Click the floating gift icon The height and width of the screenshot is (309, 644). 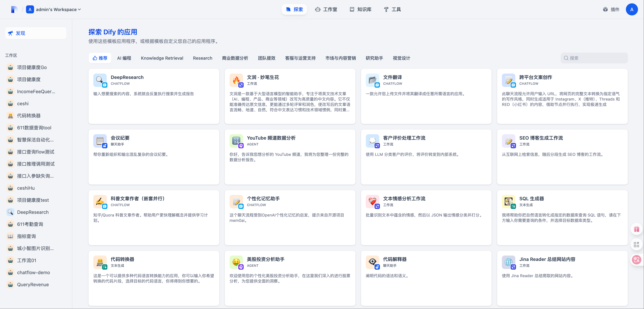point(636,229)
